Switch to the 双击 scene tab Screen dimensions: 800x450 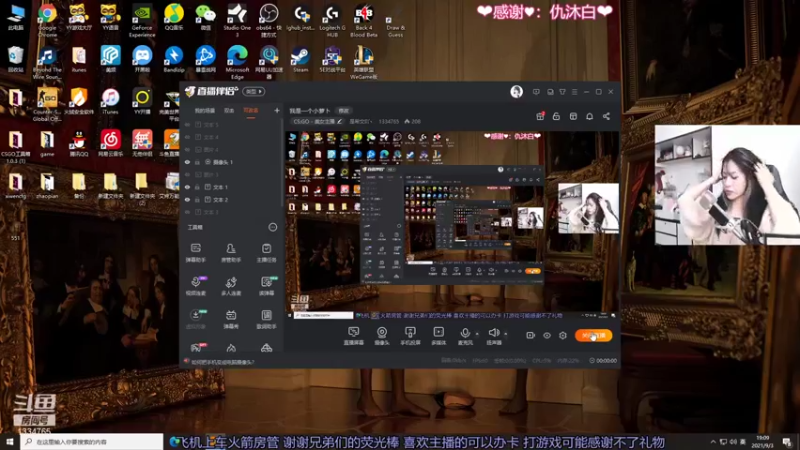[229, 111]
